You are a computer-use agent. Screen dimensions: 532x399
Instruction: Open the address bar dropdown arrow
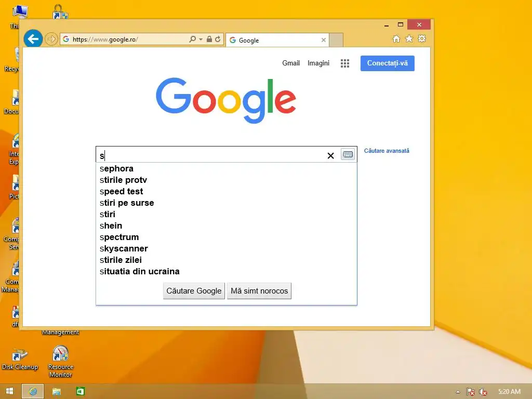tap(201, 39)
